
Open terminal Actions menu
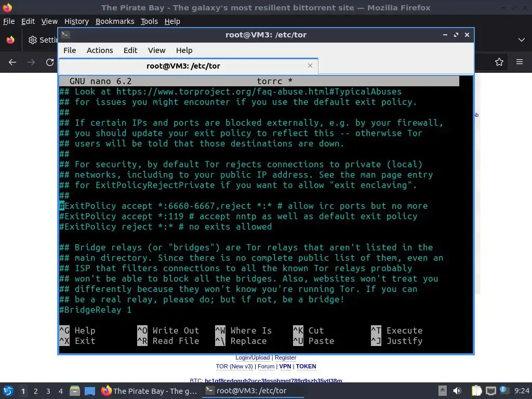100,50
